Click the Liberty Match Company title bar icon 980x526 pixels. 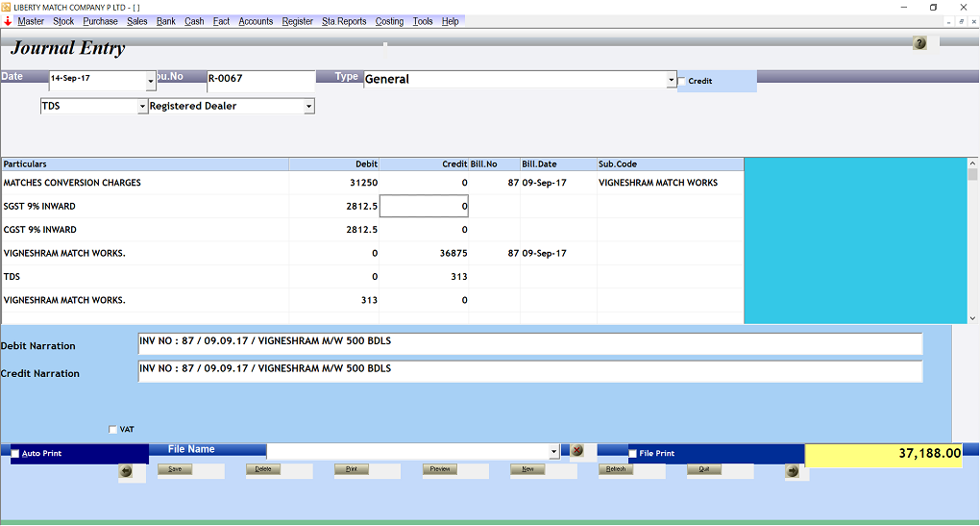pos(7,7)
